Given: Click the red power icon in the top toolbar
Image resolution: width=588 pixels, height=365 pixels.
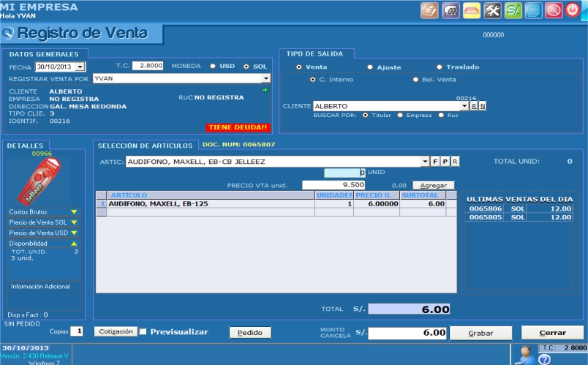Looking at the screenshot, I should coord(573,11).
